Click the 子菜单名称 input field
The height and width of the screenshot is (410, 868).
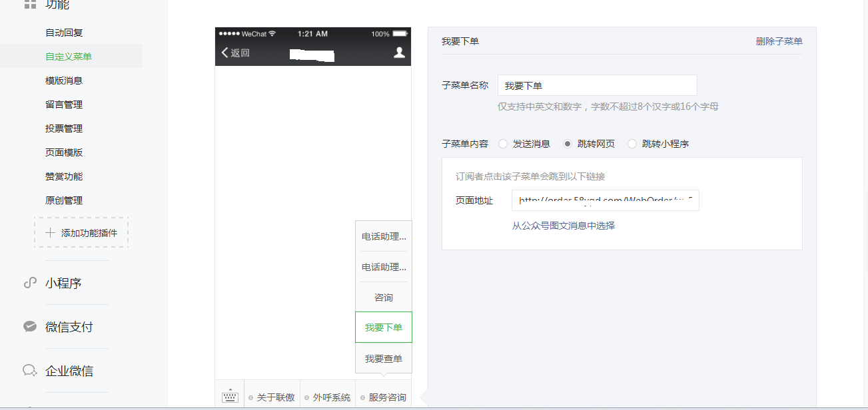(x=598, y=86)
